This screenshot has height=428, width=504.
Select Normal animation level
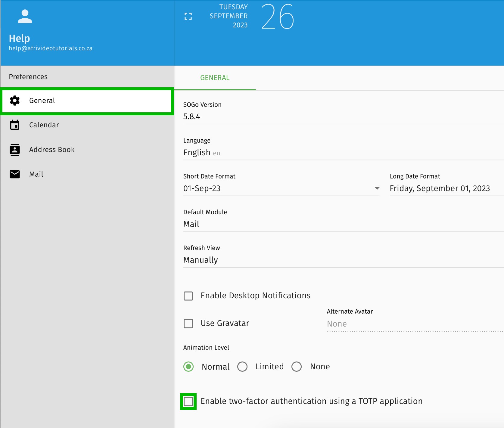click(189, 367)
